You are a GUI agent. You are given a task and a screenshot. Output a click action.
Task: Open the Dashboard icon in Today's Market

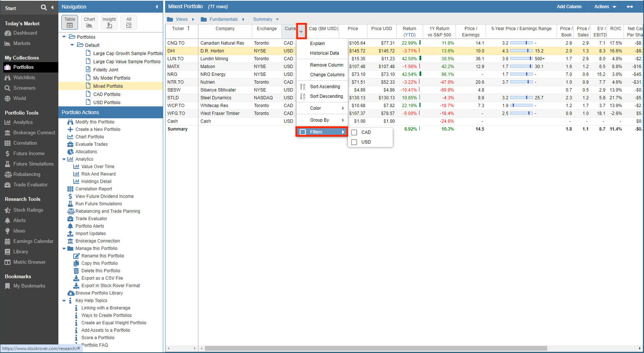click(x=7, y=33)
